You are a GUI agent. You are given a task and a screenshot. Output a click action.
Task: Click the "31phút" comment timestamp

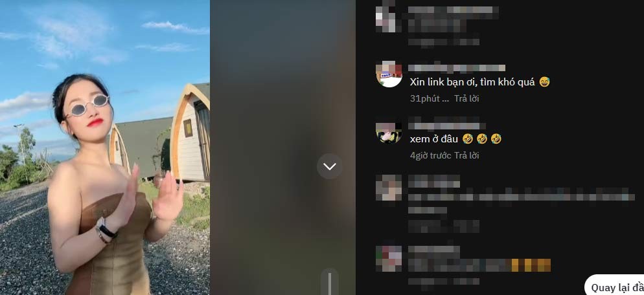pos(429,98)
